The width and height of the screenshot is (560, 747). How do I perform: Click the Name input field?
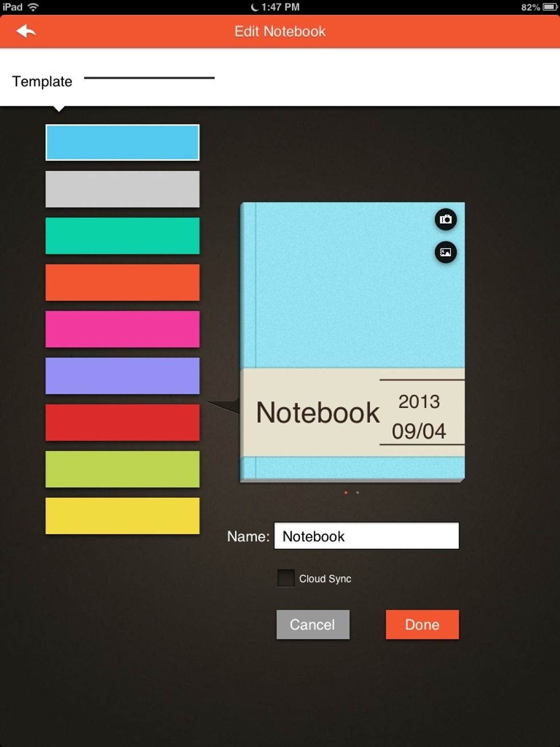pyautogui.click(x=366, y=536)
